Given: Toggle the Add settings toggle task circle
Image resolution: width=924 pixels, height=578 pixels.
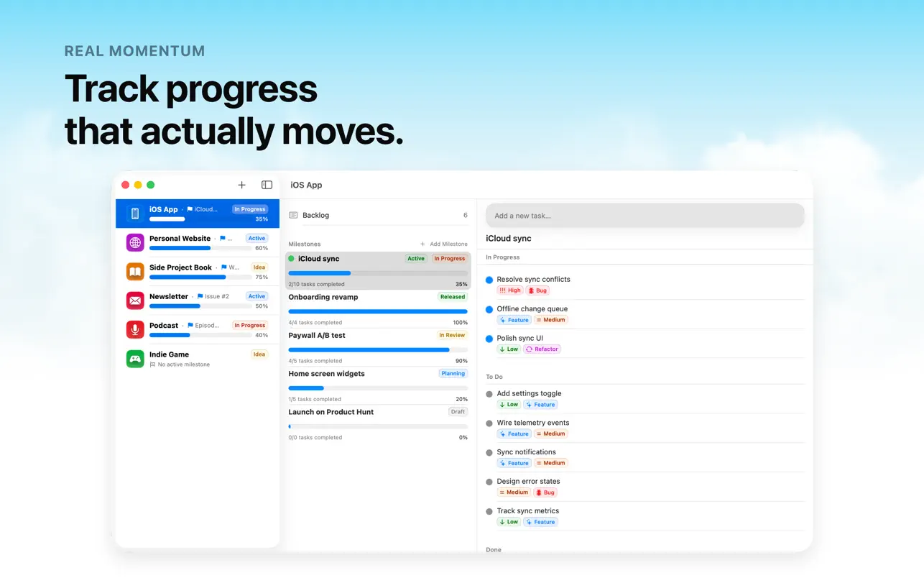Looking at the screenshot, I should pos(489,394).
